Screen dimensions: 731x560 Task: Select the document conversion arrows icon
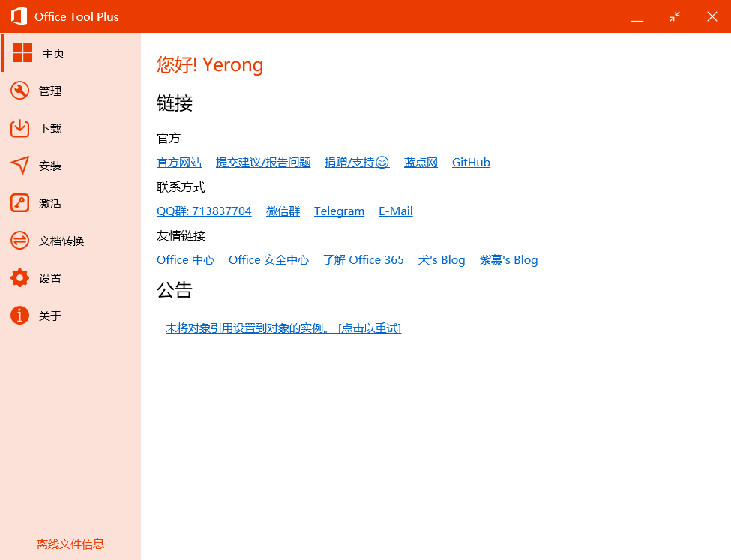[19, 241]
